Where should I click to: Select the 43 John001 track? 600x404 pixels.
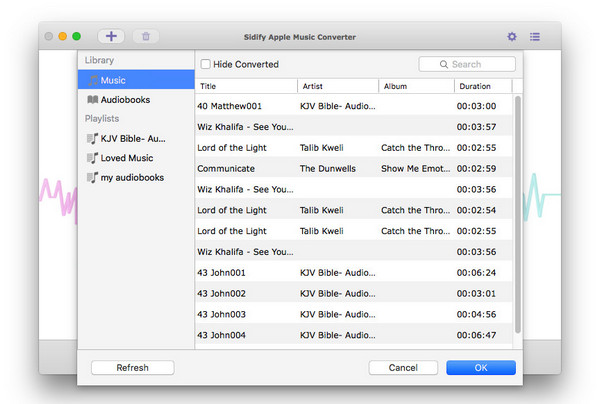354,272
